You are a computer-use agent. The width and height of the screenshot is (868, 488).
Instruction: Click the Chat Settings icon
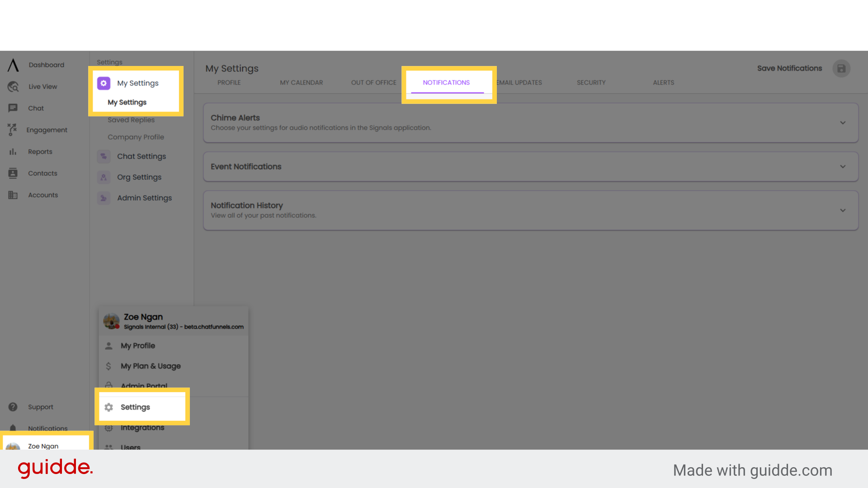click(x=104, y=156)
